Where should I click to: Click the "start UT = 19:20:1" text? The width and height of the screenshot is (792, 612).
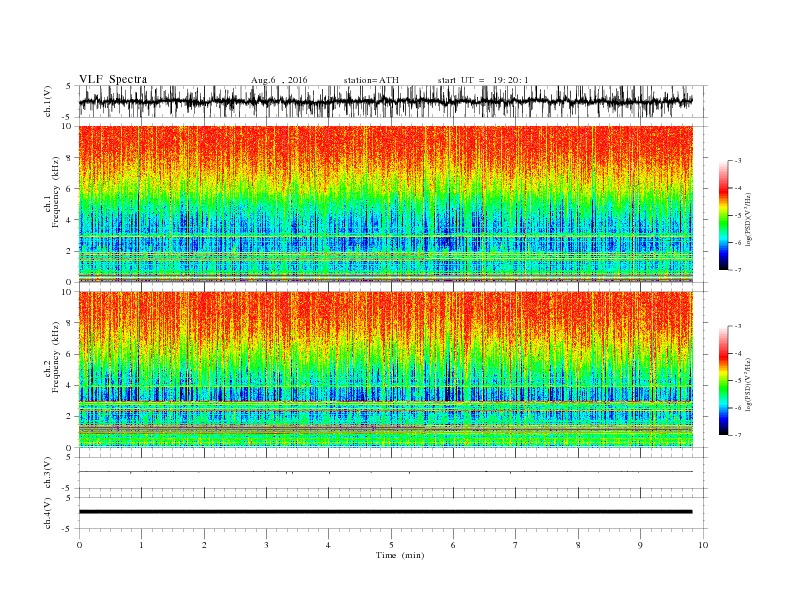pos(483,80)
